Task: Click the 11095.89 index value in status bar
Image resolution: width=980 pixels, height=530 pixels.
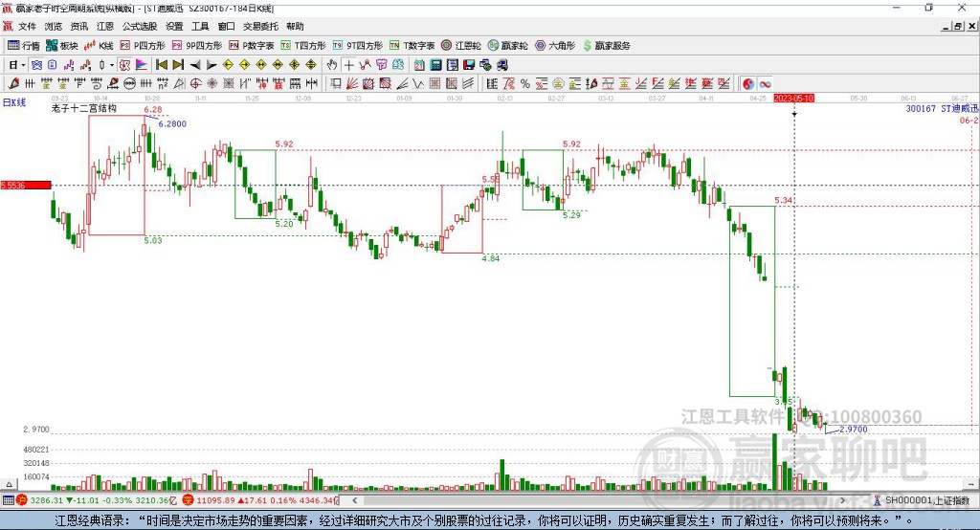Action: [215, 500]
